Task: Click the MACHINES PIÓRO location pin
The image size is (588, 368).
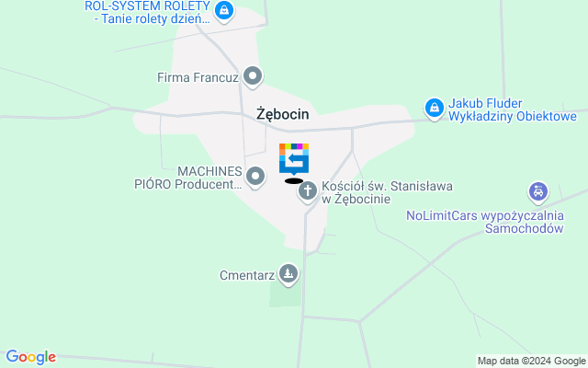Action: (255, 178)
